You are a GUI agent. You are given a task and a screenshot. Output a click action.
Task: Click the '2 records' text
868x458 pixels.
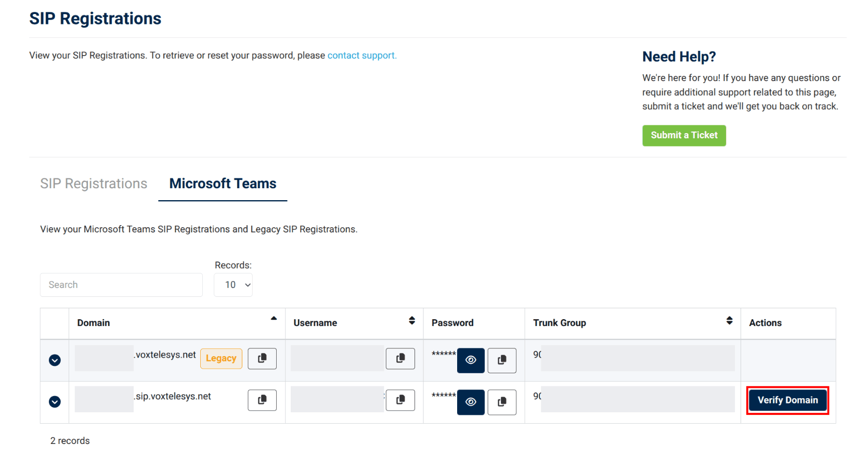pyautogui.click(x=70, y=441)
